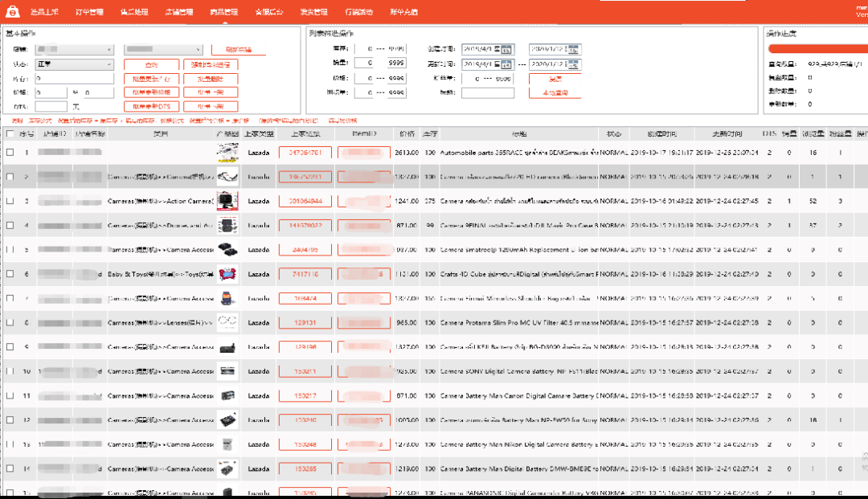Click the orange operation progress bar
Viewport: 868px width, 499px height.
pos(817,49)
